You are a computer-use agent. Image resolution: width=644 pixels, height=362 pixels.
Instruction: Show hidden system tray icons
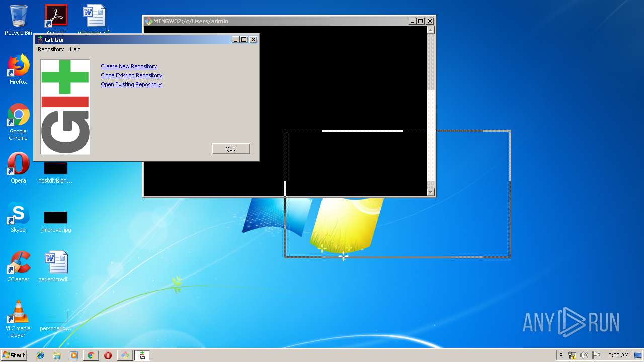point(561,355)
